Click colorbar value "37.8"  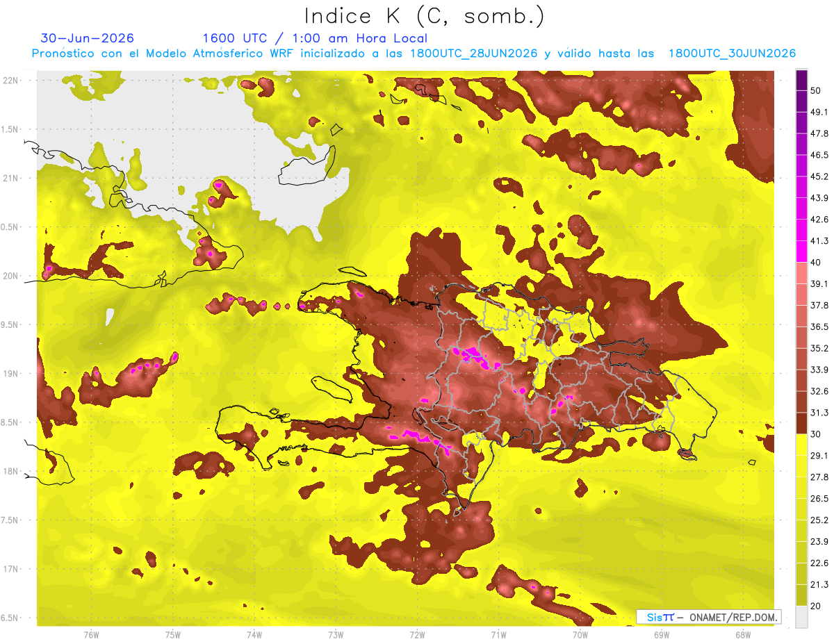[819, 306]
